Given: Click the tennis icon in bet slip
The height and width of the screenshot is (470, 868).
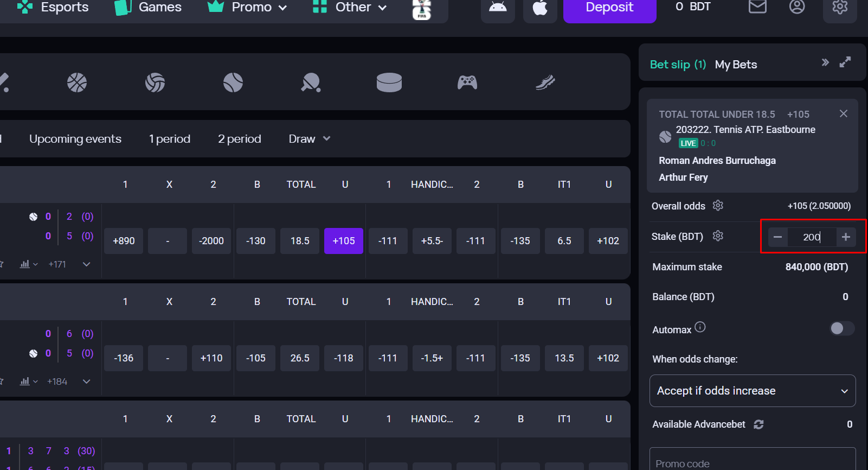Looking at the screenshot, I should tap(665, 137).
